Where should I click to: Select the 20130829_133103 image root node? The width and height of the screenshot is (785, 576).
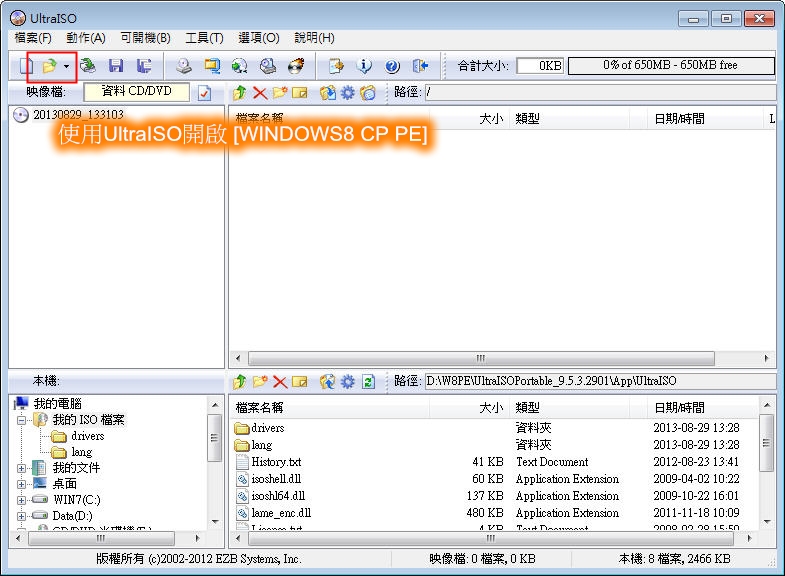pos(78,115)
